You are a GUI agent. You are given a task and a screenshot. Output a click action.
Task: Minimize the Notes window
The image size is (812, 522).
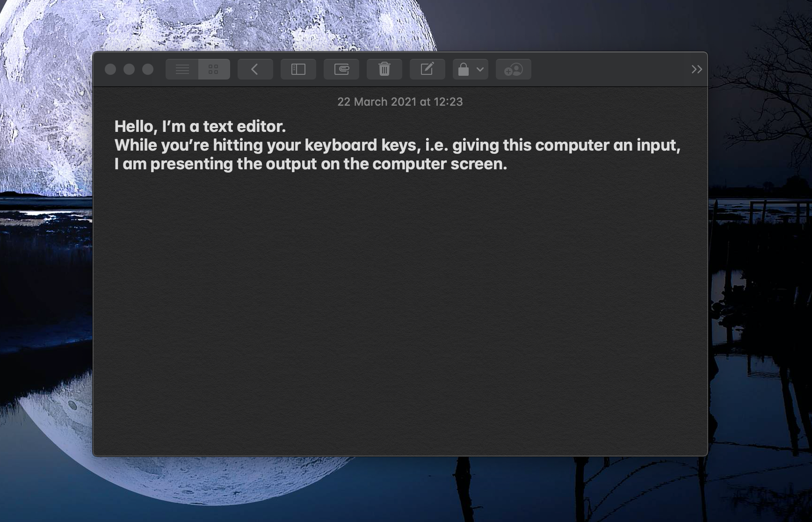point(129,69)
